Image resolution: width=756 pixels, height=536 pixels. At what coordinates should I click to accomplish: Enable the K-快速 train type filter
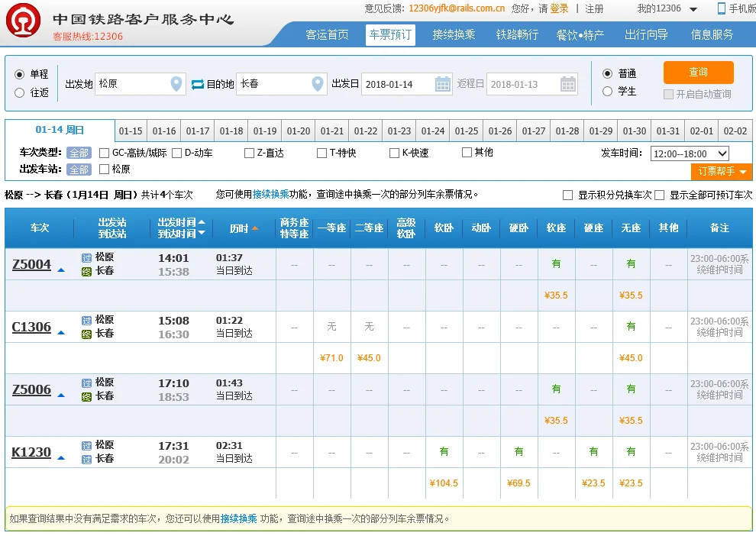tap(395, 153)
